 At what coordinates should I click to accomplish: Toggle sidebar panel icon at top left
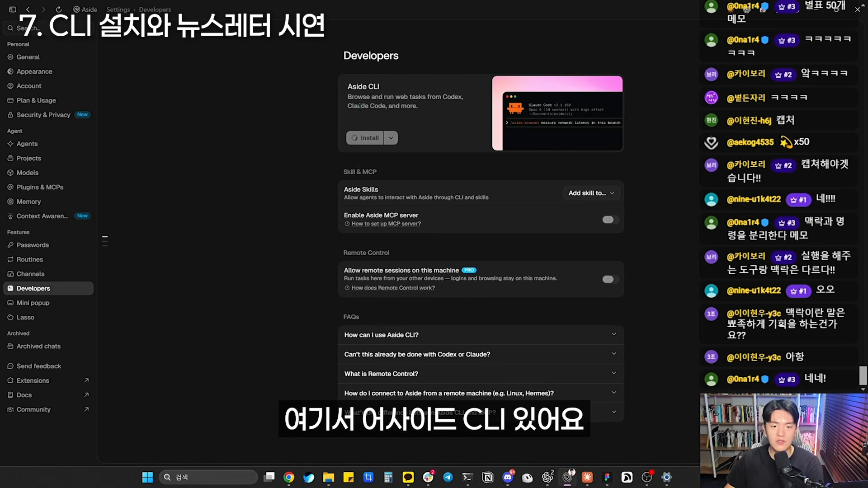click(x=13, y=9)
